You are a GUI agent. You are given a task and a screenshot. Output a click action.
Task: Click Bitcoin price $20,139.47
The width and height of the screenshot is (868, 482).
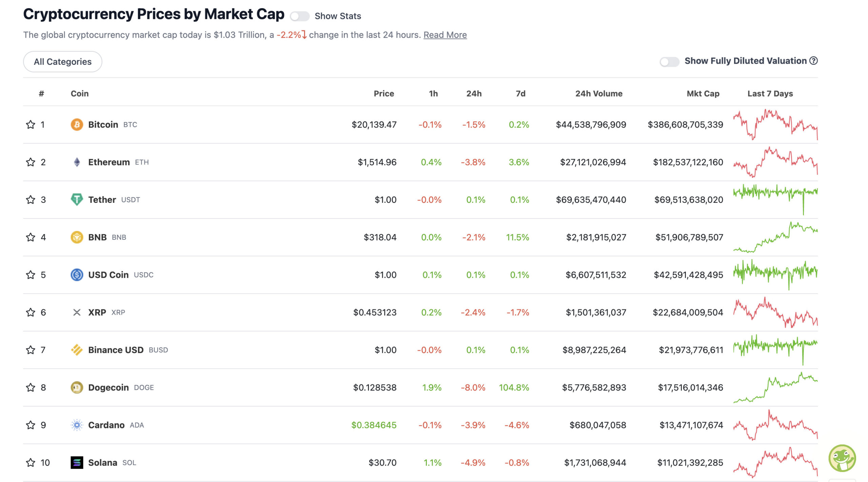pyautogui.click(x=374, y=124)
